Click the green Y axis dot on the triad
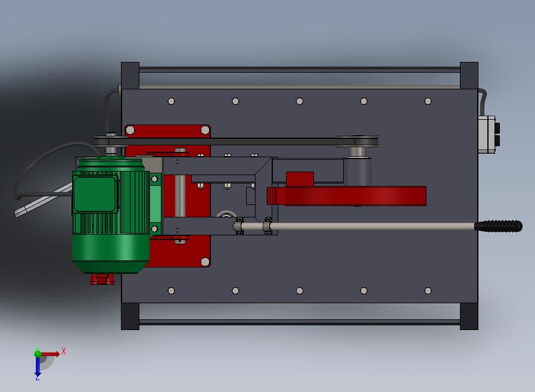The width and height of the screenshot is (535, 392). [38, 354]
